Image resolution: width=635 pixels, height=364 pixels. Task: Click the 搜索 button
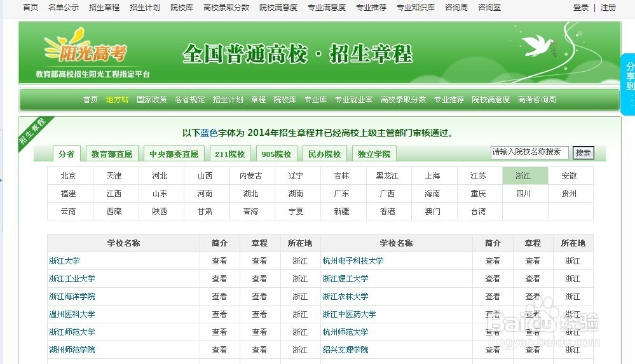tap(583, 153)
